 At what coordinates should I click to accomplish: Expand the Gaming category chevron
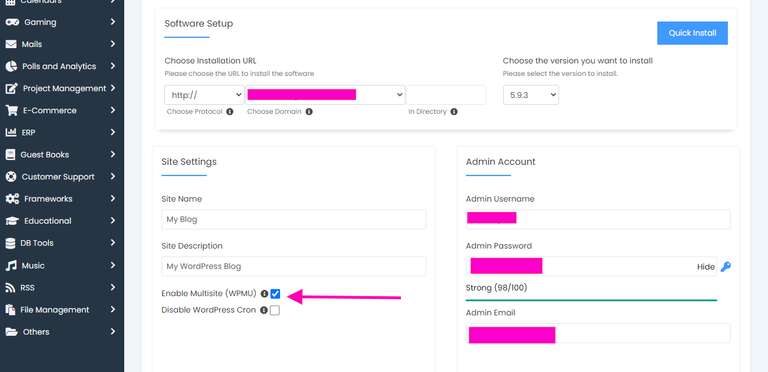coord(113,22)
